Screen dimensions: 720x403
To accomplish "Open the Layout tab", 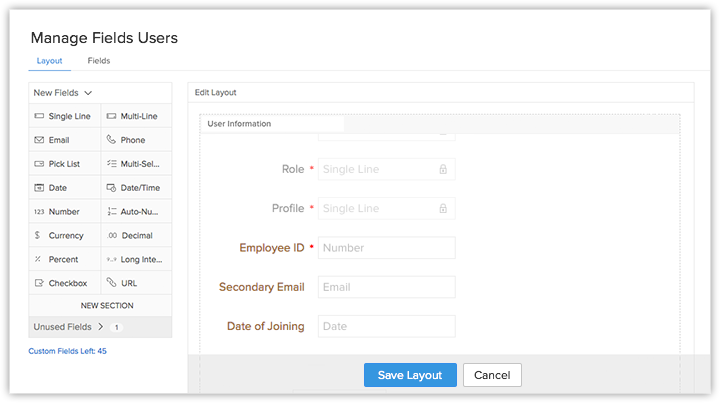I will point(49,61).
